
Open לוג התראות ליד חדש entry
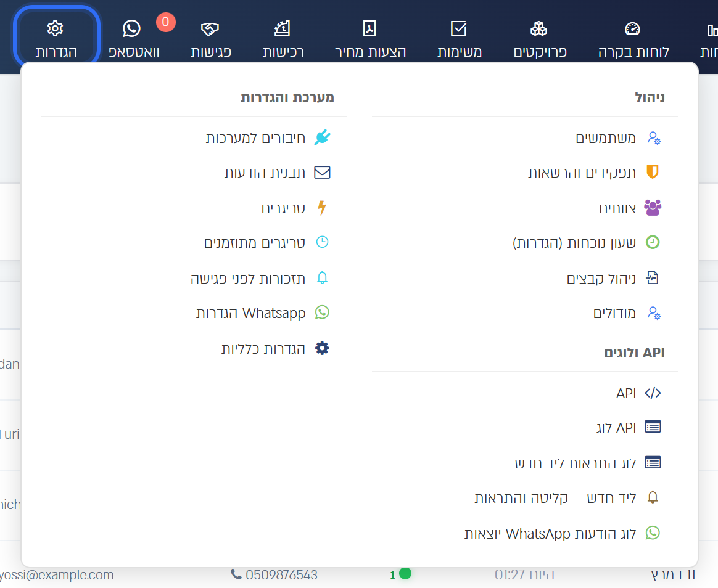tap(587, 463)
